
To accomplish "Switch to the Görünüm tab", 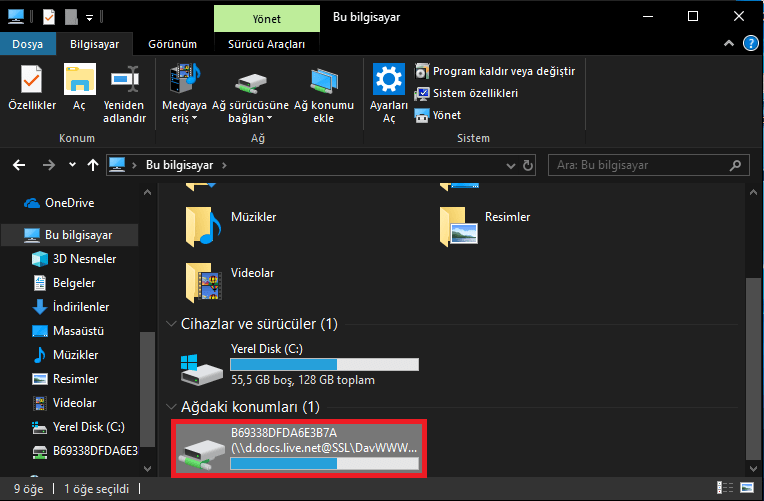I will [172, 44].
